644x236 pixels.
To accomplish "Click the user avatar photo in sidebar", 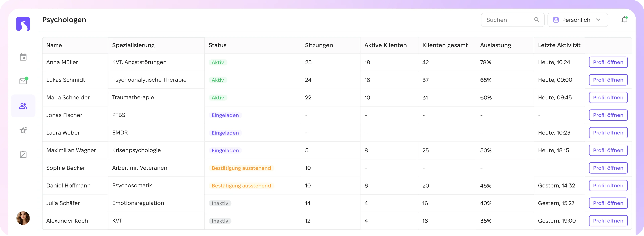I will 23,218.
